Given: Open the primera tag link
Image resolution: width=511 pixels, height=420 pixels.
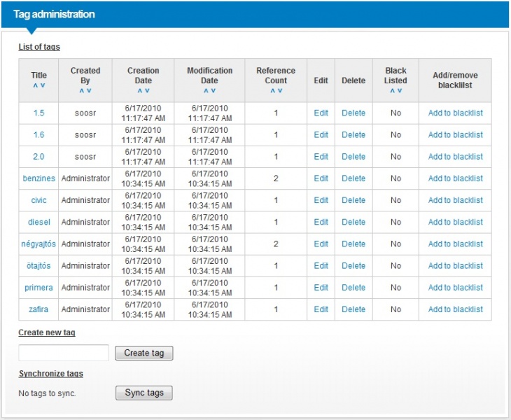Looking at the screenshot, I should pyautogui.click(x=38, y=288).
